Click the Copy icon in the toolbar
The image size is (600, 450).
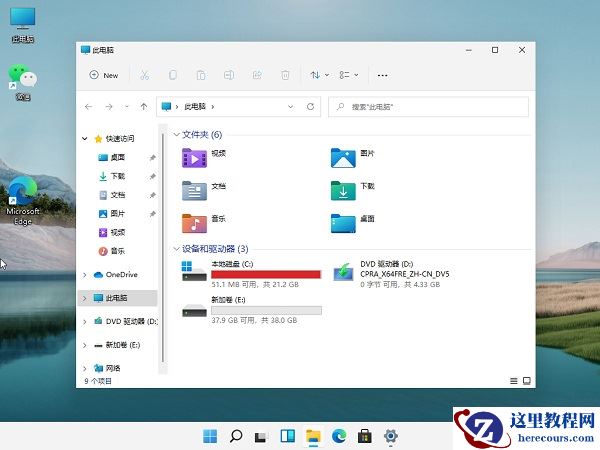(173, 75)
